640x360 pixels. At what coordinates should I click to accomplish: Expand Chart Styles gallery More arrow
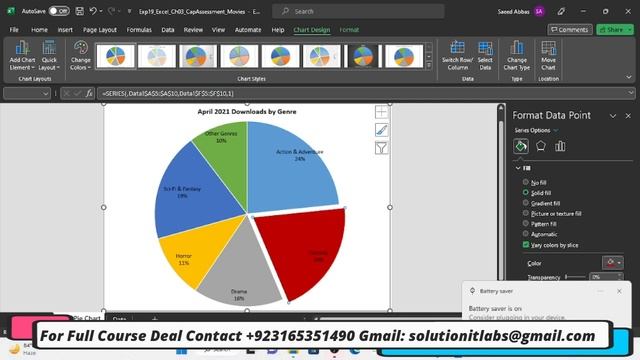[x=429, y=65]
